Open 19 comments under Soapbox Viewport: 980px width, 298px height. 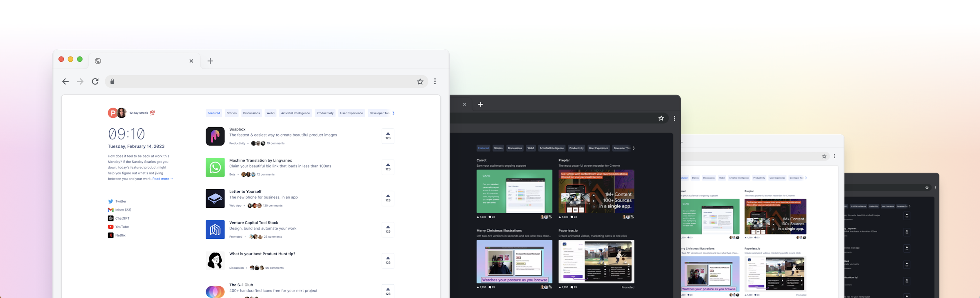275,143
